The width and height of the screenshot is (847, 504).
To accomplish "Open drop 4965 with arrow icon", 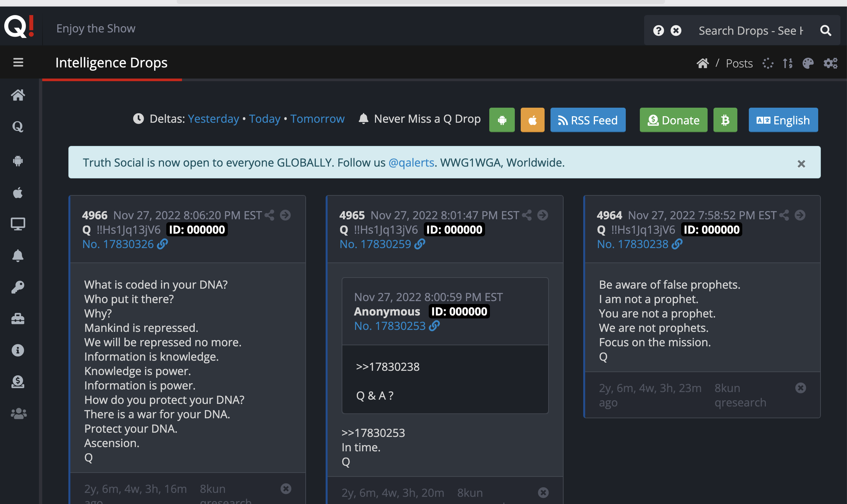I will [543, 215].
